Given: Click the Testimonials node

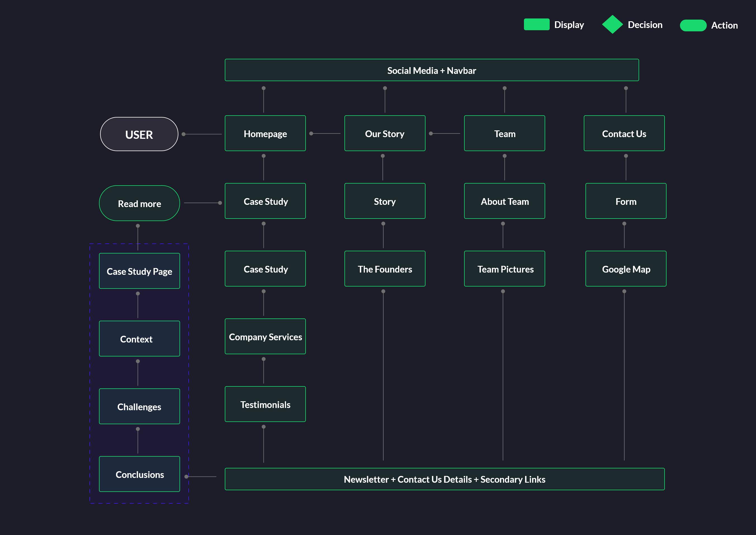Looking at the screenshot, I should coord(265,404).
